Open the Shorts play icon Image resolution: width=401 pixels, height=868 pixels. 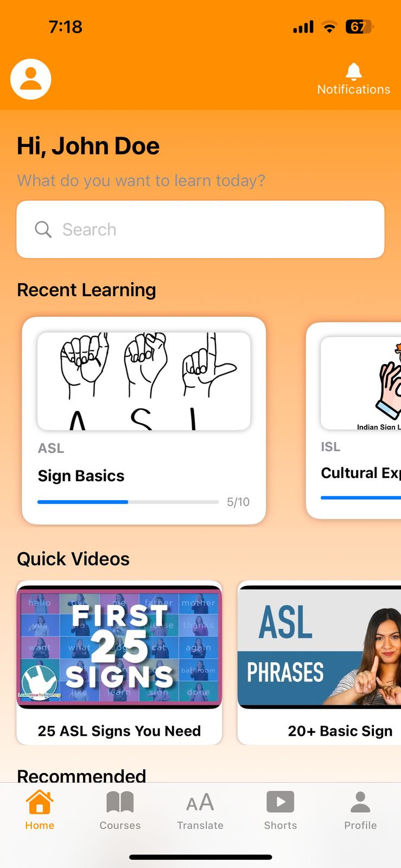[x=281, y=802]
